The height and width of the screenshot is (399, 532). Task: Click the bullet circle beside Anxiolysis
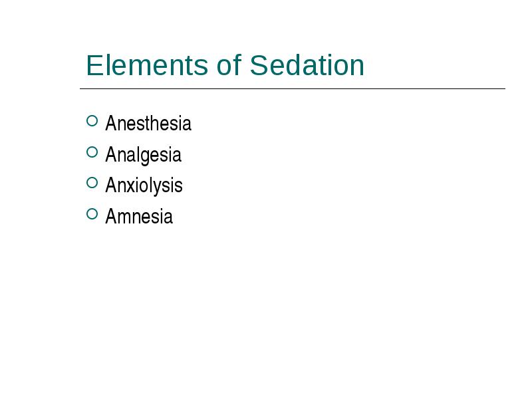pyautogui.click(x=92, y=183)
